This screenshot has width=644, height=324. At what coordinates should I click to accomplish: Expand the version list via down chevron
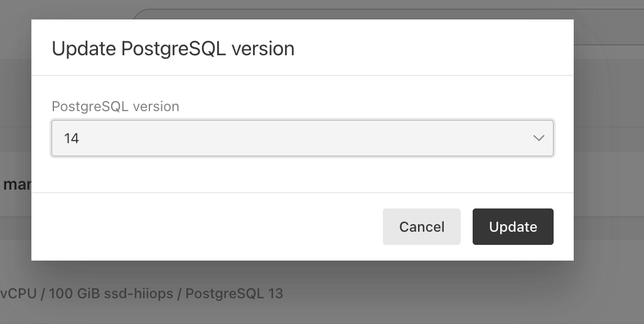point(538,138)
